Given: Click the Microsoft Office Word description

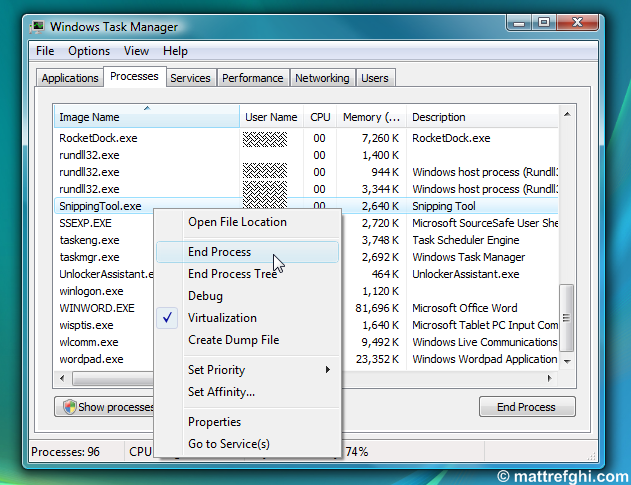Looking at the screenshot, I should 465,308.
